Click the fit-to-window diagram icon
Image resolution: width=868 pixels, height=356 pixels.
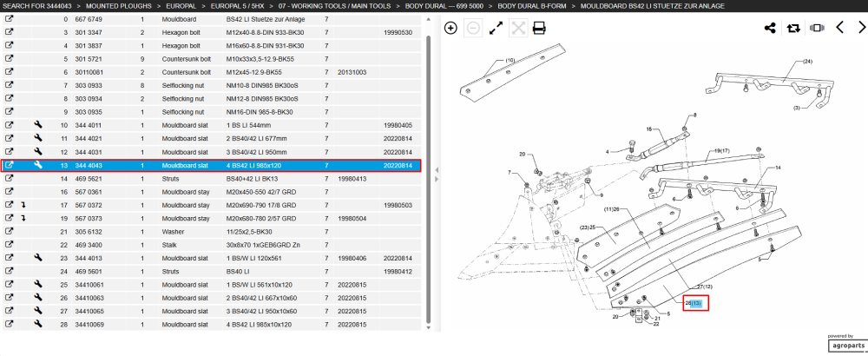coord(517,28)
